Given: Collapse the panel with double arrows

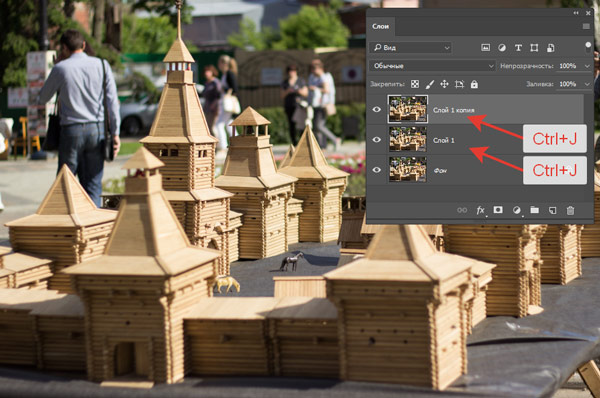Looking at the screenshot, I should click(576, 13).
